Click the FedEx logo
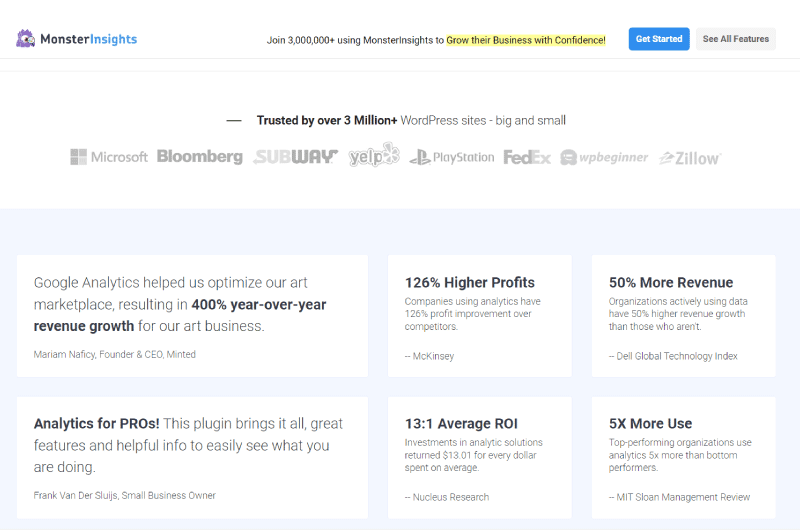Screen dimensions: 800x530 [x=527, y=157]
